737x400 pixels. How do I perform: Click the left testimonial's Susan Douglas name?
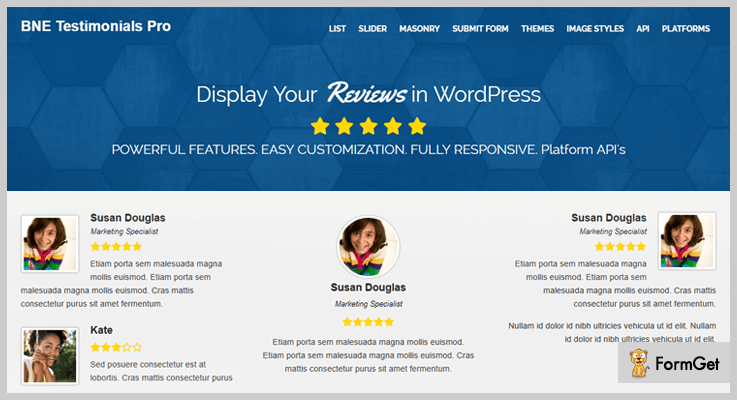128,218
